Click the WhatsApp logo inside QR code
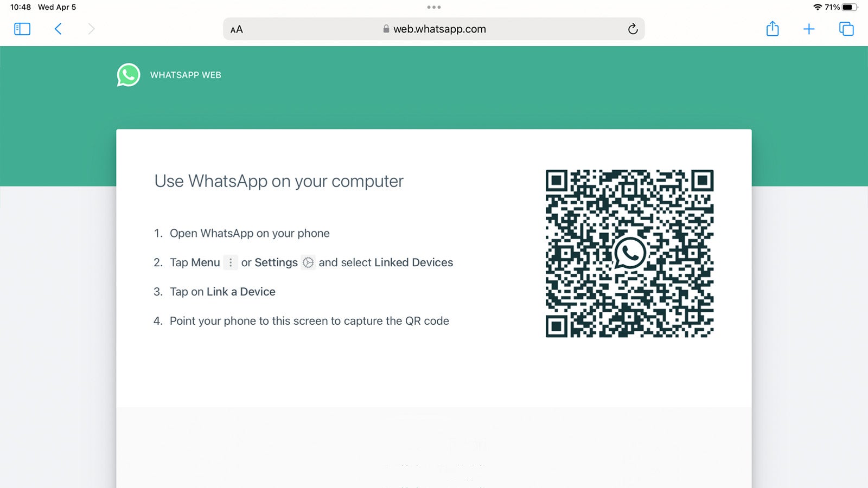868x488 pixels. coord(629,253)
